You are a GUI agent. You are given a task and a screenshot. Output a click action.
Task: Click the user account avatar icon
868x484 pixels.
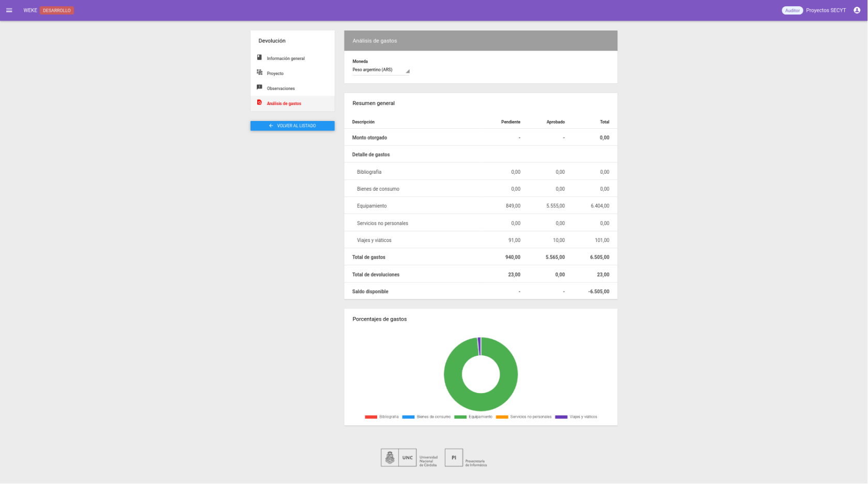(857, 10)
